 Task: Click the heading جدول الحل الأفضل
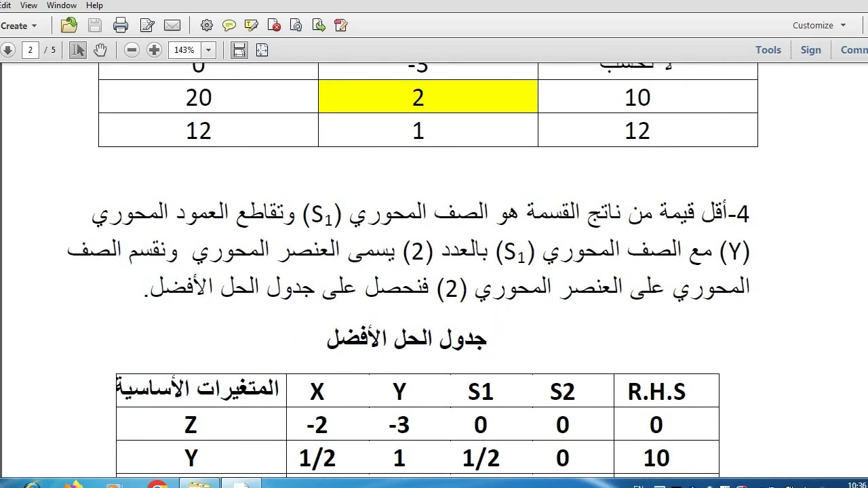[x=407, y=338]
